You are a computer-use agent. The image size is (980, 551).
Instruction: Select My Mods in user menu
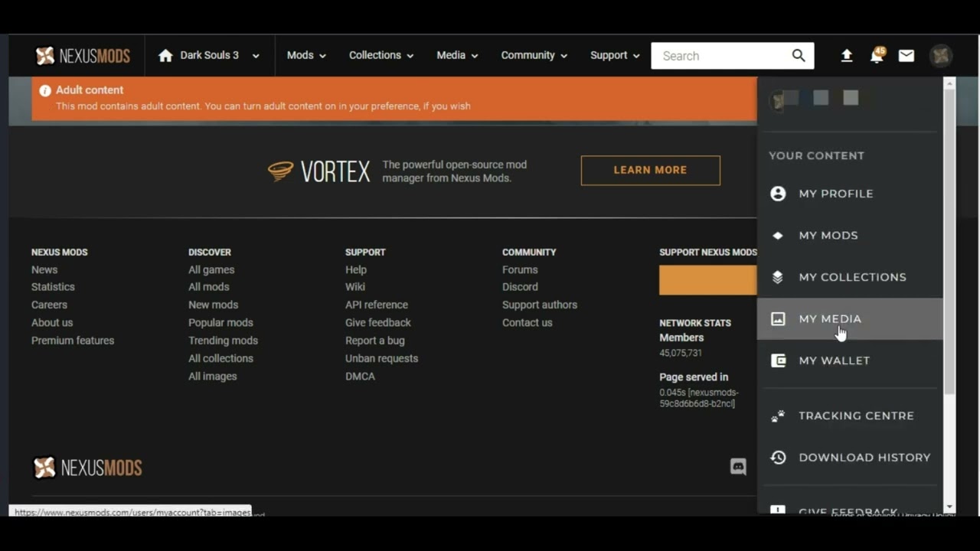(850, 236)
